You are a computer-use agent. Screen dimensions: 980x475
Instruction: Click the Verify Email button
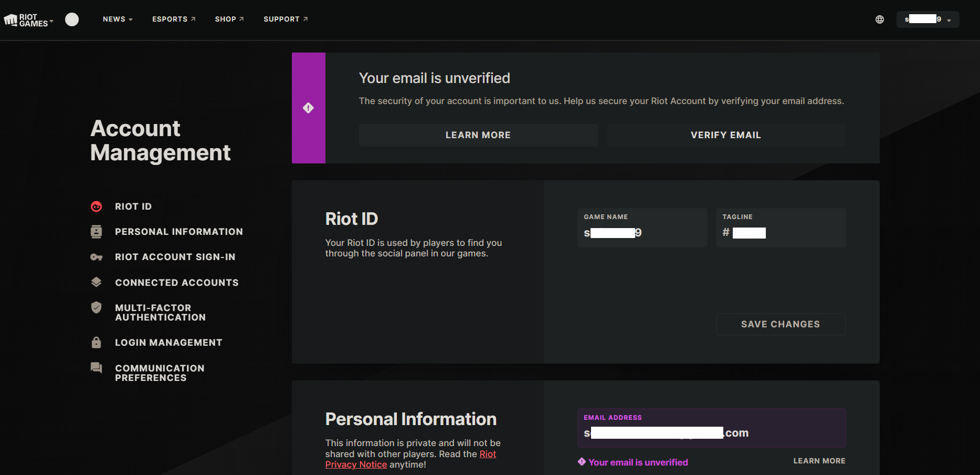(x=726, y=135)
